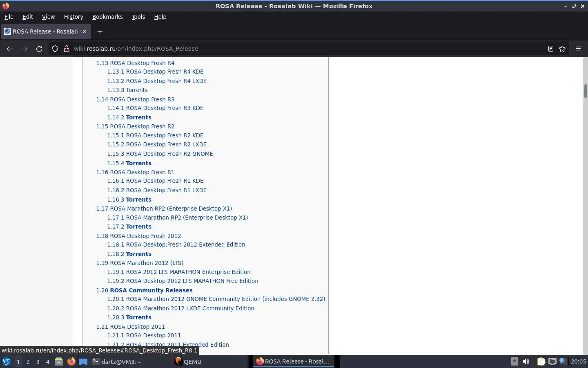Open the Edit menu
The width and height of the screenshot is (588, 368).
28,17
